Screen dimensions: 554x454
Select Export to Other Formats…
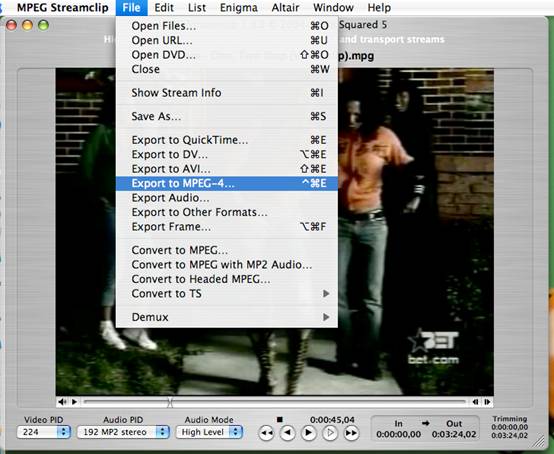pyautogui.click(x=226, y=212)
